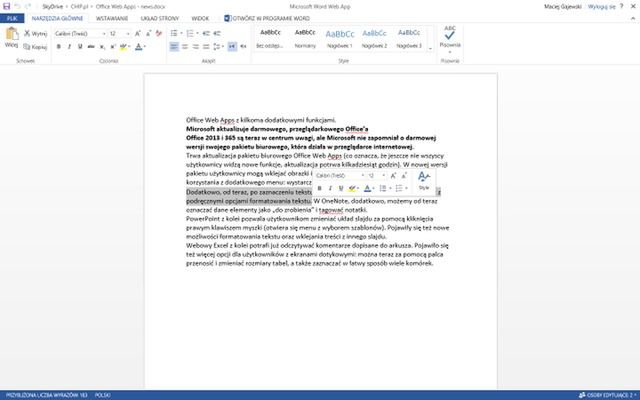This screenshot has width=640, height=400.
Task: Decrease font size in ribbon
Action: click(x=148, y=33)
